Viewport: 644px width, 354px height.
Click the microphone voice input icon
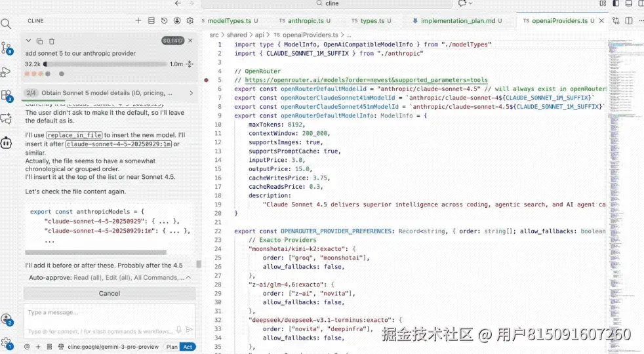click(178, 329)
